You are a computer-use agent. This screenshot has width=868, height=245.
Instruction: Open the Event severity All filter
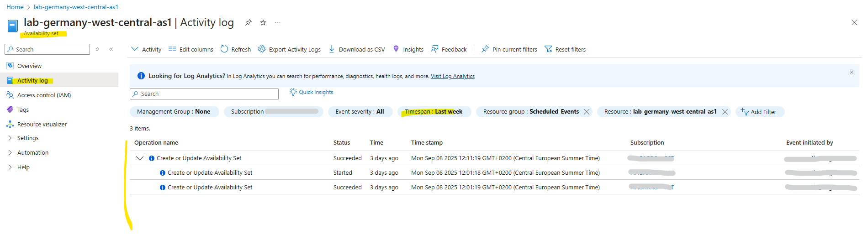click(x=360, y=112)
